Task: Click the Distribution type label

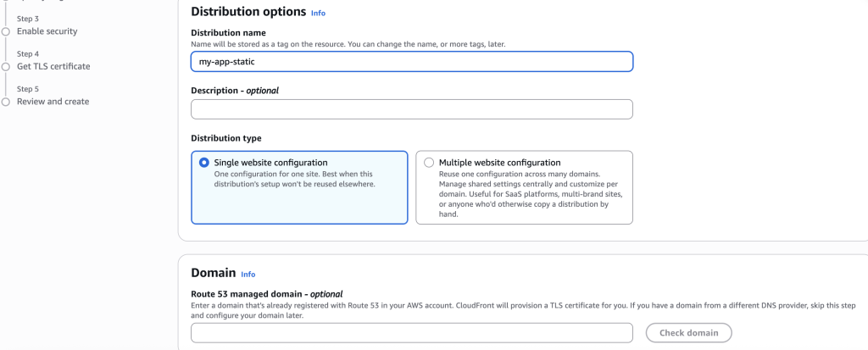Action: (x=225, y=138)
